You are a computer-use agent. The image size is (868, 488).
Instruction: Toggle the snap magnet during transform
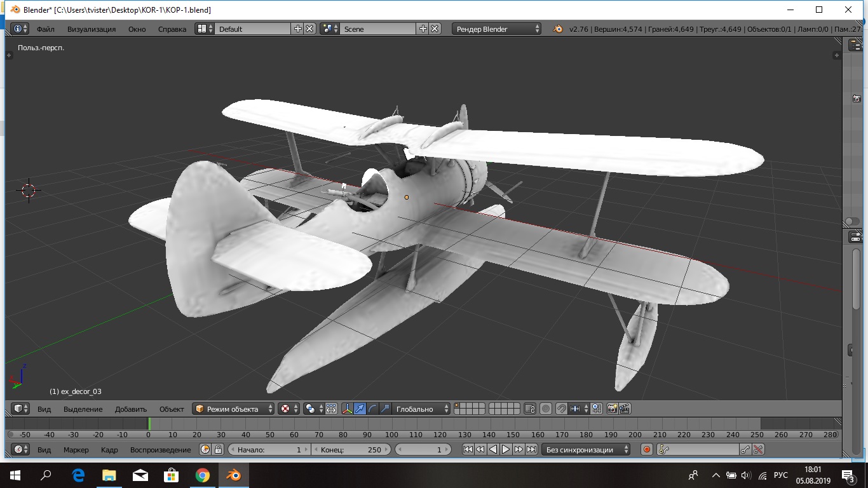pos(561,409)
